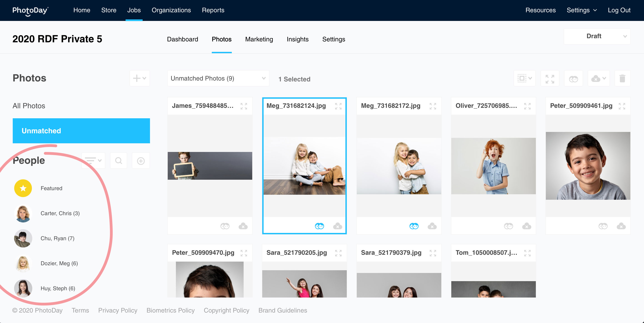This screenshot has height=323, width=644.
Task: Select the Featured star group
Action: coord(23,188)
